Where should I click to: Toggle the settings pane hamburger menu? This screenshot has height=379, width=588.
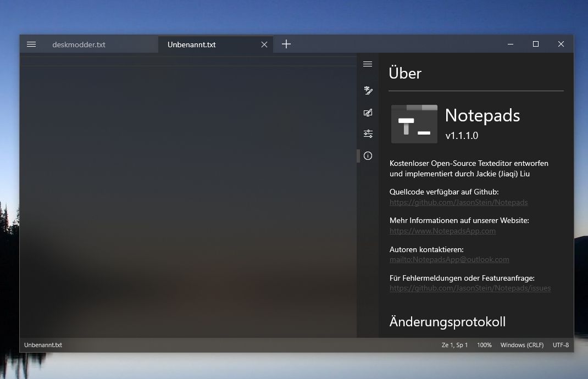click(368, 64)
